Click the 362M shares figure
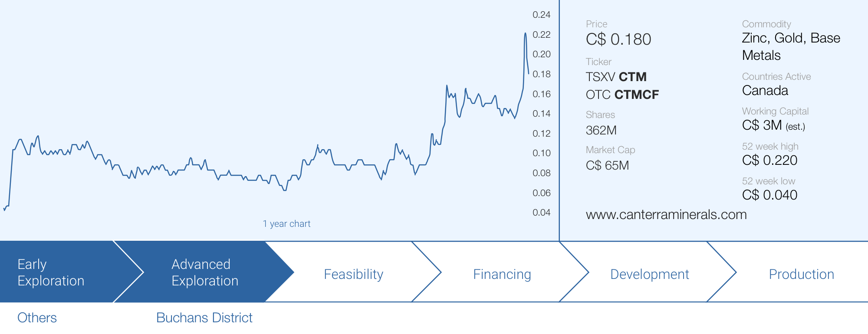868x334 pixels. tap(601, 130)
